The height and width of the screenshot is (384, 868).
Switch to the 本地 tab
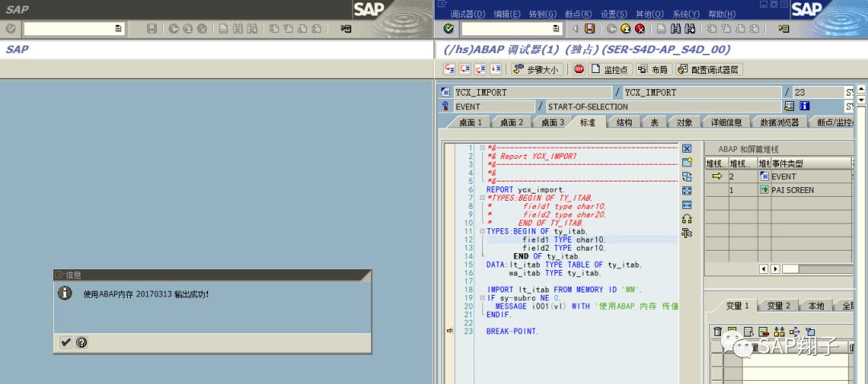pyautogui.click(x=816, y=305)
